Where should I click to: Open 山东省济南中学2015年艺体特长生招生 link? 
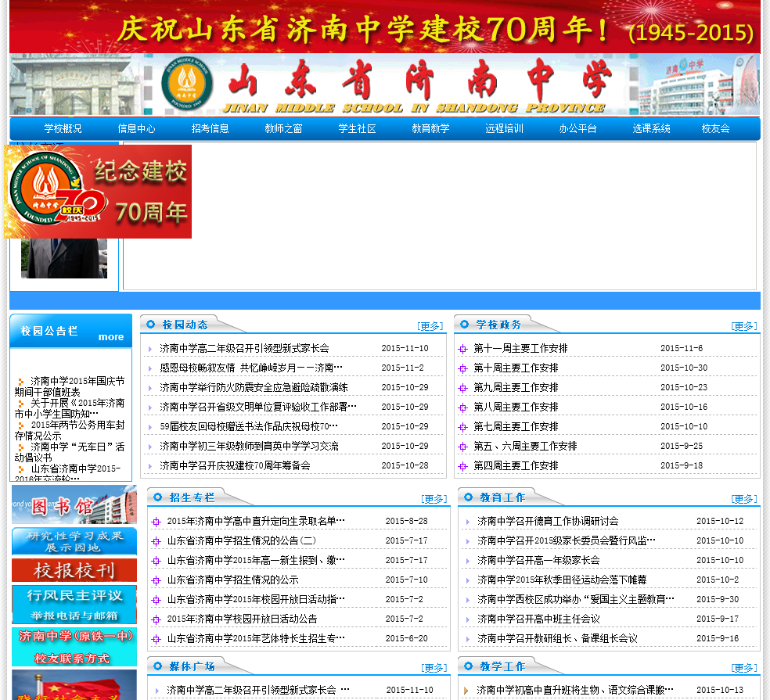pyautogui.click(x=256, y=639)
